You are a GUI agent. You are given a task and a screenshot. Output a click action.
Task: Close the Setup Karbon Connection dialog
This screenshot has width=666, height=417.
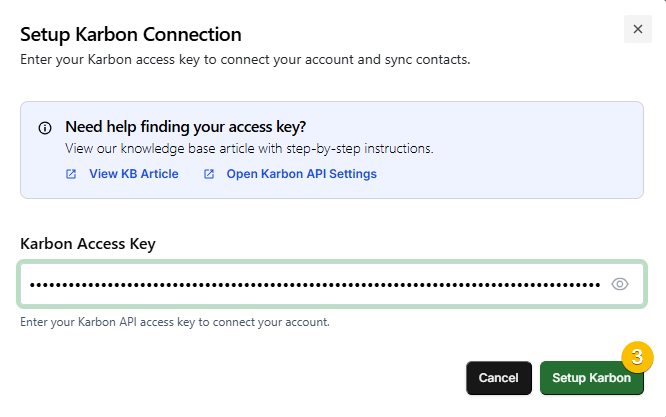(637, 30)
